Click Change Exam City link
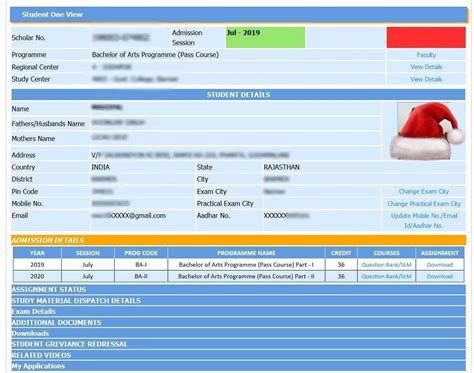 pyautogui.click(x=424, y=191)
